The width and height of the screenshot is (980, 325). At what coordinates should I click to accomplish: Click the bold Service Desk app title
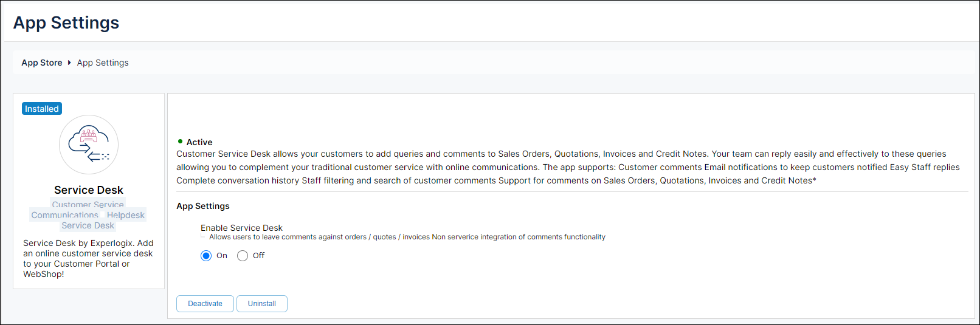click(x=89, y=190)
